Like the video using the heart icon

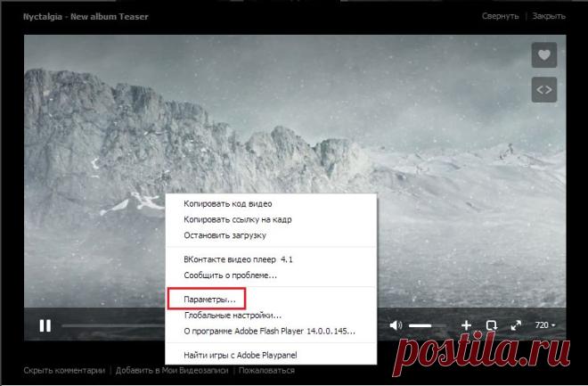pyautogui.click(x=544, y=54)
